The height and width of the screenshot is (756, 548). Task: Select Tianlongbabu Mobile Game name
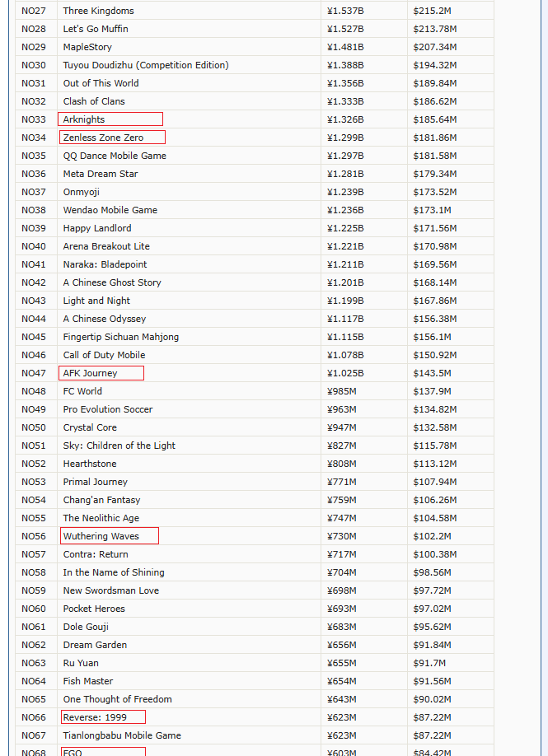coord(122,735)
